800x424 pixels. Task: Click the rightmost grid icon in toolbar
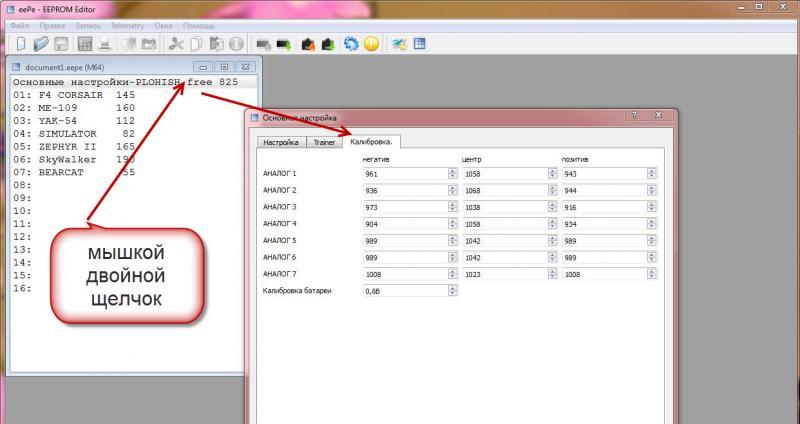[420, 44]
